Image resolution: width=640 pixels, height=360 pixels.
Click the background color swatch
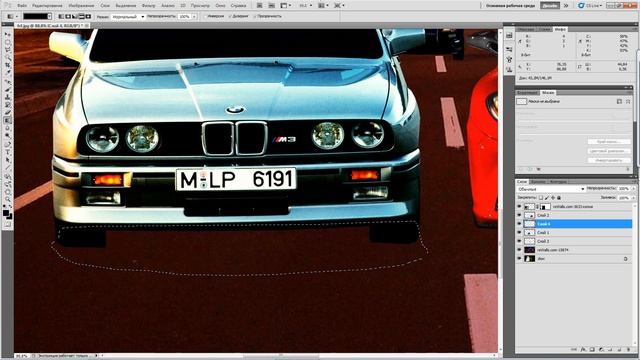click(x=9, y=216)
